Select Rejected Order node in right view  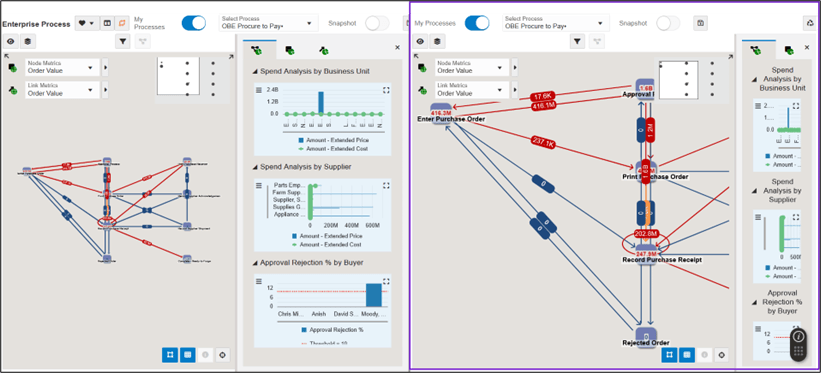tap(646, 336)
